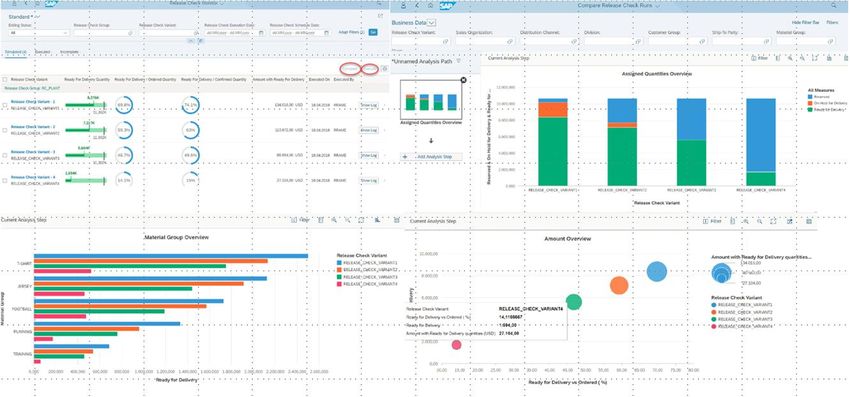Viewport: 850px width, 397px height.
Task: Expand Business Data dropdown
Action: tap(432, 23)
